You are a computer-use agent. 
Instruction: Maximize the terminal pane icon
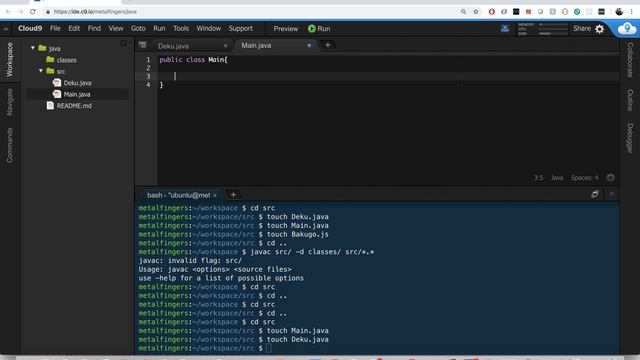pyautogui.click(x=595, y=194)
